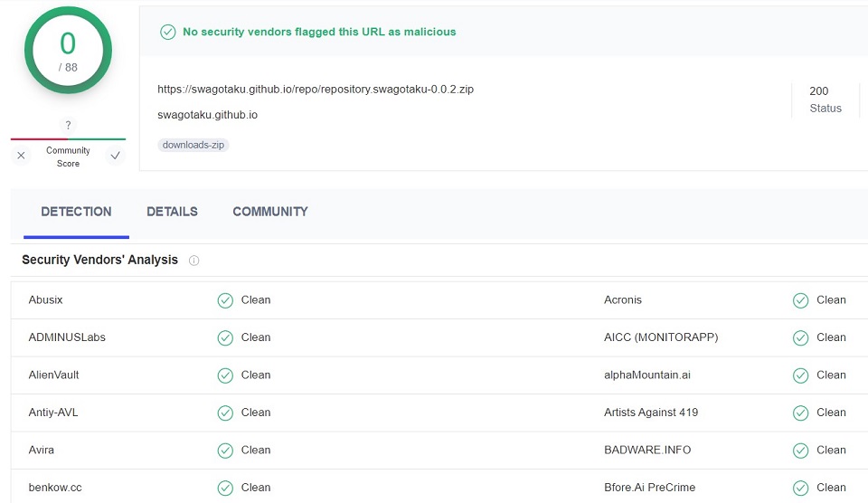Select the ADMINUSLabs vendor name
Viewport: 868px width, 503px height.
point(67,337)
